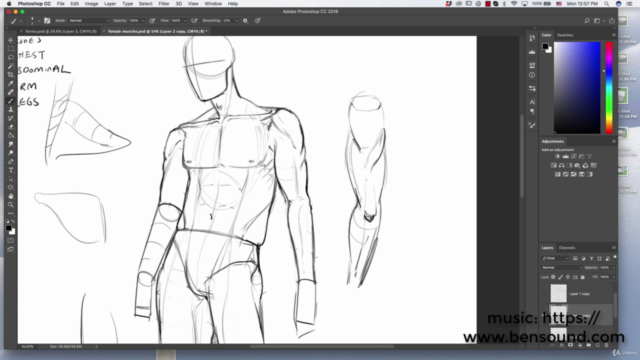This screenshot has height=360, width=640.
Task: Click the zoom percentage in status bar
Action: click(28, 347)
